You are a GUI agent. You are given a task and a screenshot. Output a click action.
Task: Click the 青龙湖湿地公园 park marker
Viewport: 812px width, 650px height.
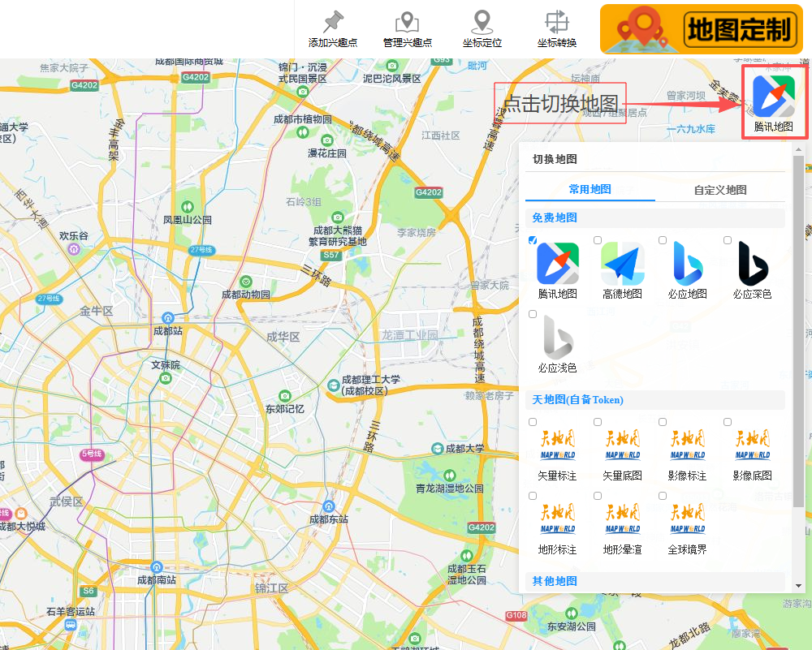click(x=450, y=475)
